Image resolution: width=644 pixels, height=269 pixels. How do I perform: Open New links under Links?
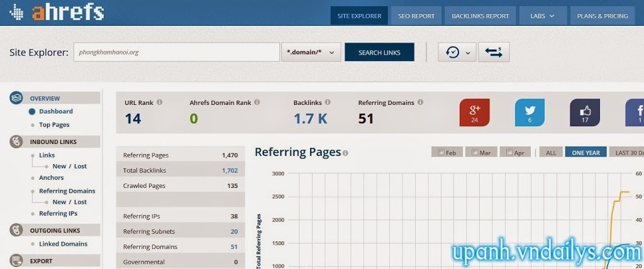coord(59,167)
